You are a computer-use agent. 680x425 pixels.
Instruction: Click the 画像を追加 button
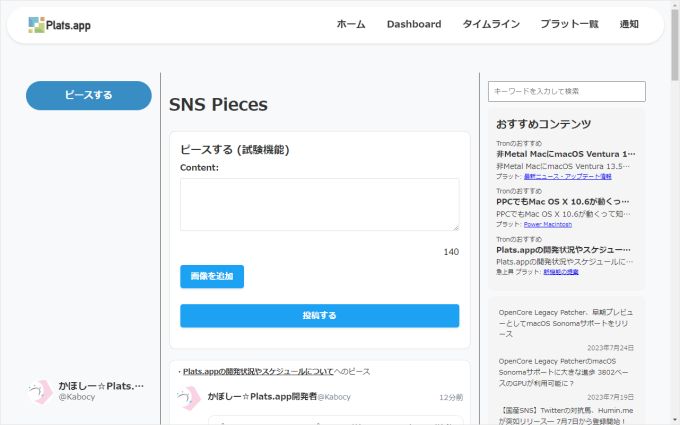click(212, 276)
